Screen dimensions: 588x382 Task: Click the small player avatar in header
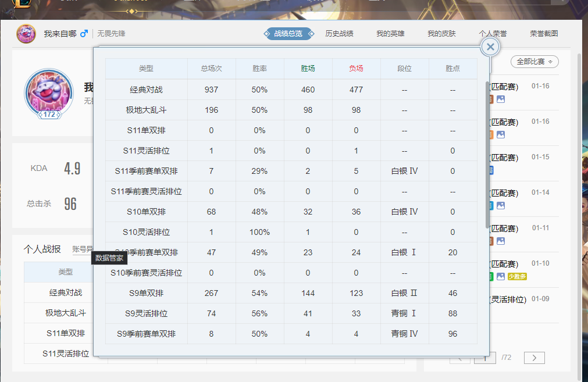(26, 34)
